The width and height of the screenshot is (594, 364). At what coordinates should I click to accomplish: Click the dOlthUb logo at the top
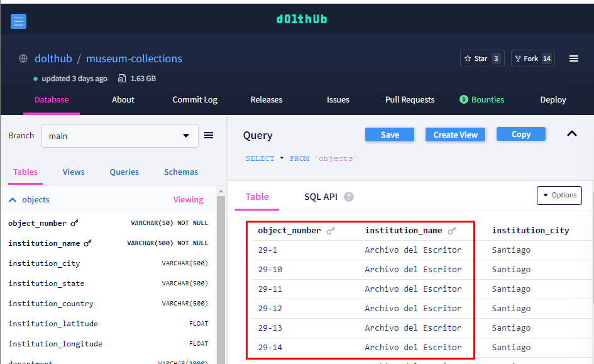[x=300, y=18]
